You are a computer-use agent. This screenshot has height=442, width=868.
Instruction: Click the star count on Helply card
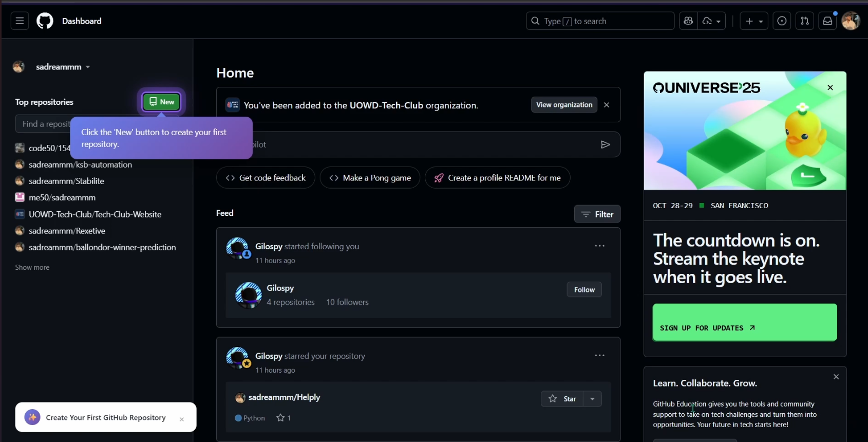(x=284, y=418)
